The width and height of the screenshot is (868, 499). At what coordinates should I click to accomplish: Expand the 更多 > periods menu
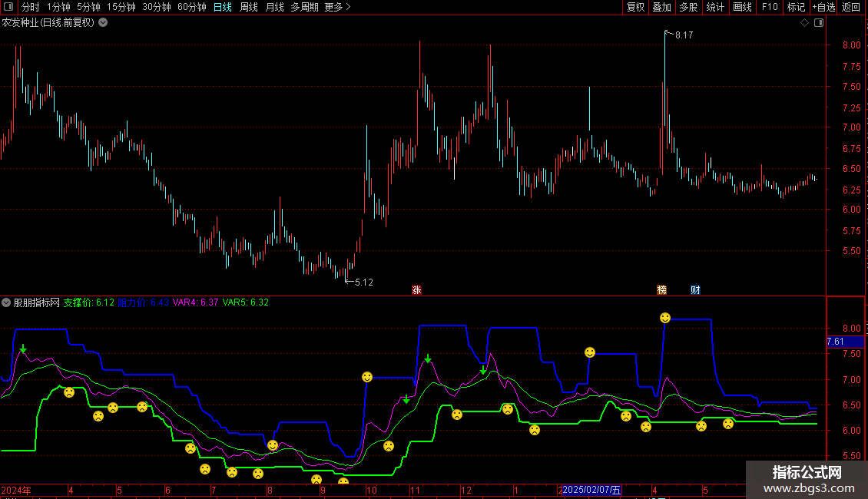point(338,7)
